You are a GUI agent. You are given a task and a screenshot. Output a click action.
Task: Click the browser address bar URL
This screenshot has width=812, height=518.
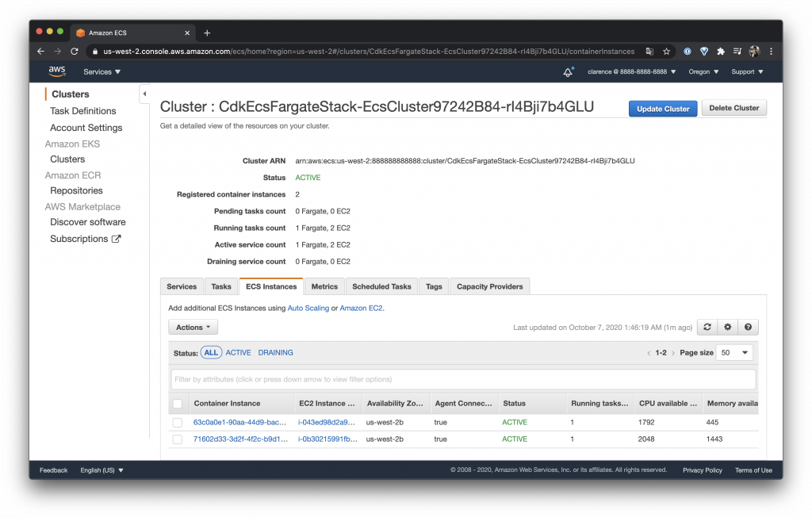coord(369,52)
